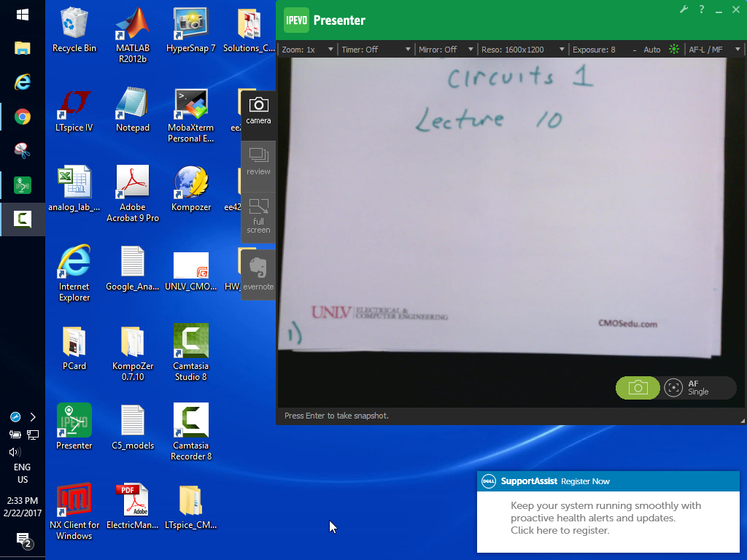The height and width of the screenshot is (560, 747).
Task: Open UNLV_CMO... file on desktop
Action: tap(190, 271)
